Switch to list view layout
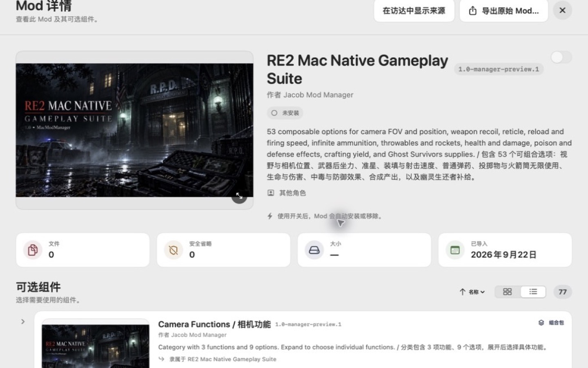Screen dimensions: 588x368 (x=533, y=292)
